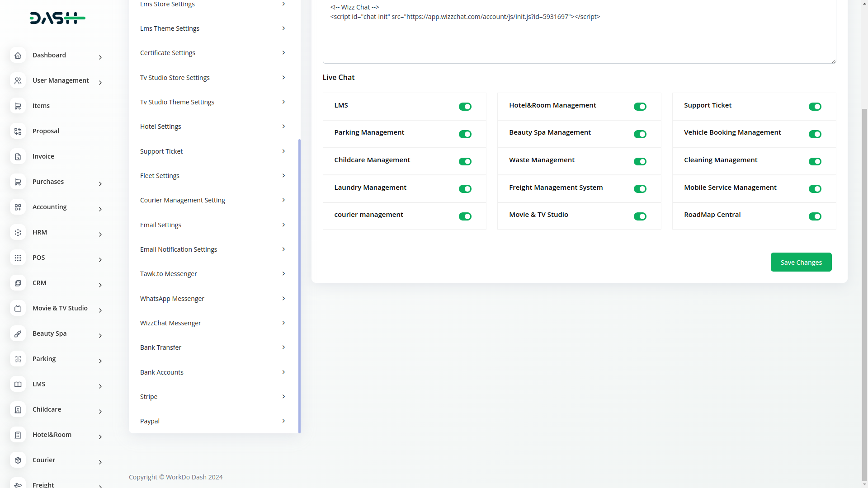Click the Dashboard home icon
Image resolution: width=868 pixels, height=488 pixels.
pyautogui.click(x=18, y=55)
